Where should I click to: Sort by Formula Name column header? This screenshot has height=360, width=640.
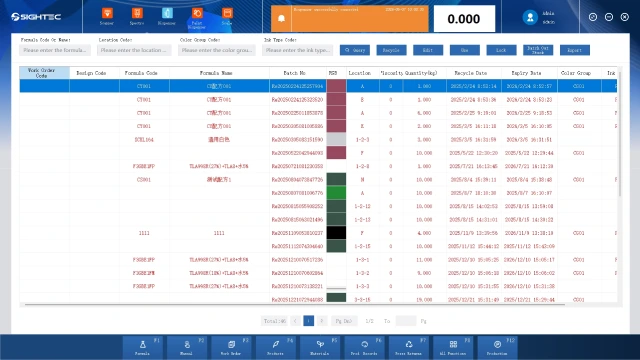coord(219,73)
